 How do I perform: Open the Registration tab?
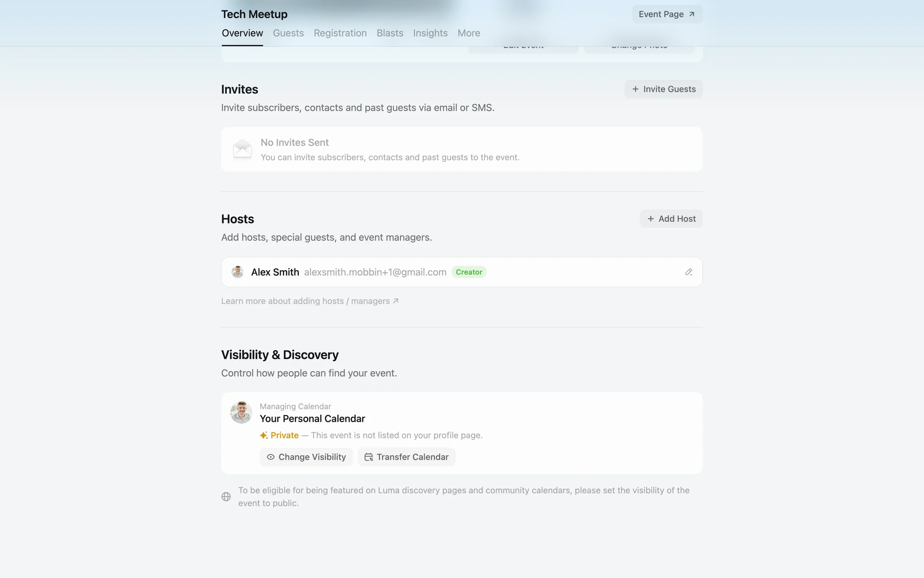(340, 33)
